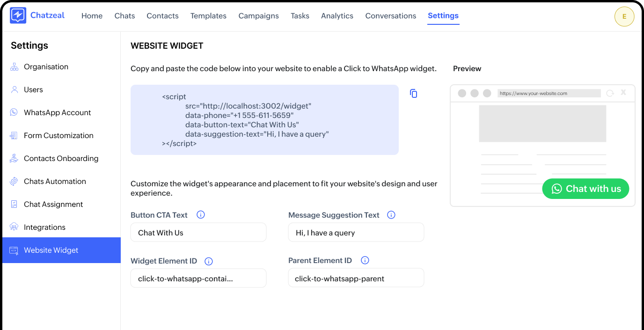Open the Tasks tab
The width and height of the screenshot is (644, 330).
(x=300, y=16)
